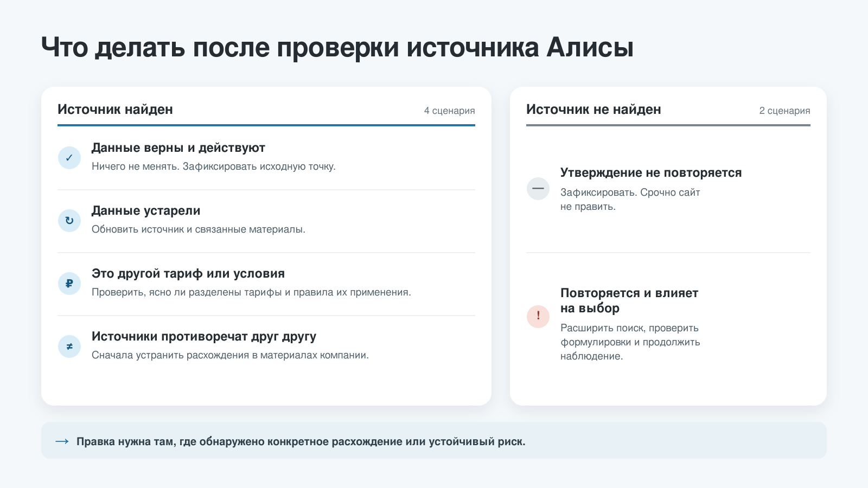
Task: Click the checkmark icon beside 'Данные верны и действуют'
Action: (x=69, y=158)
